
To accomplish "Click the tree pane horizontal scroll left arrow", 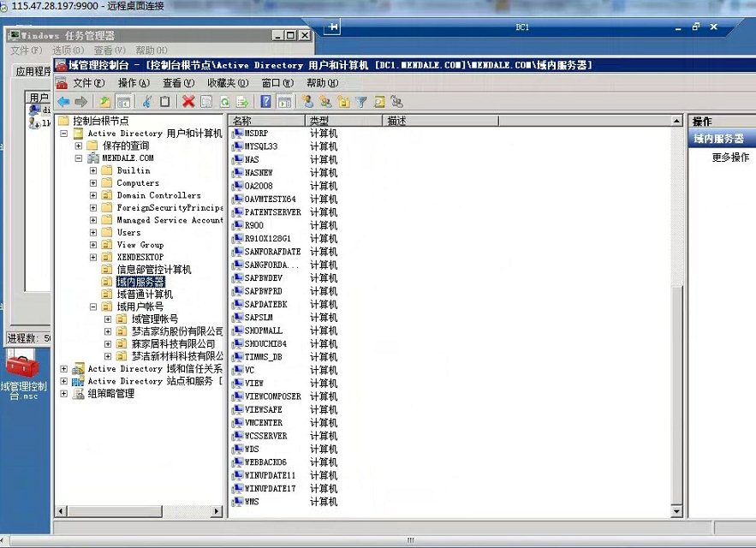I will point(62,511).
